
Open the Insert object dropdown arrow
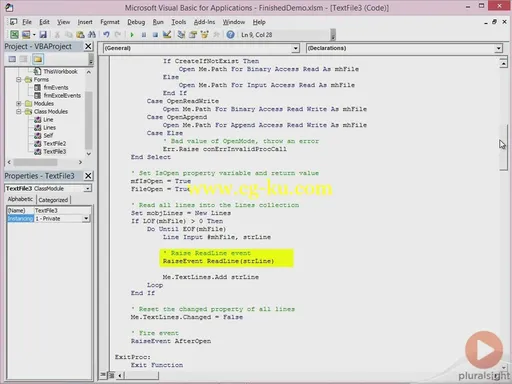[x=34, y=35]
